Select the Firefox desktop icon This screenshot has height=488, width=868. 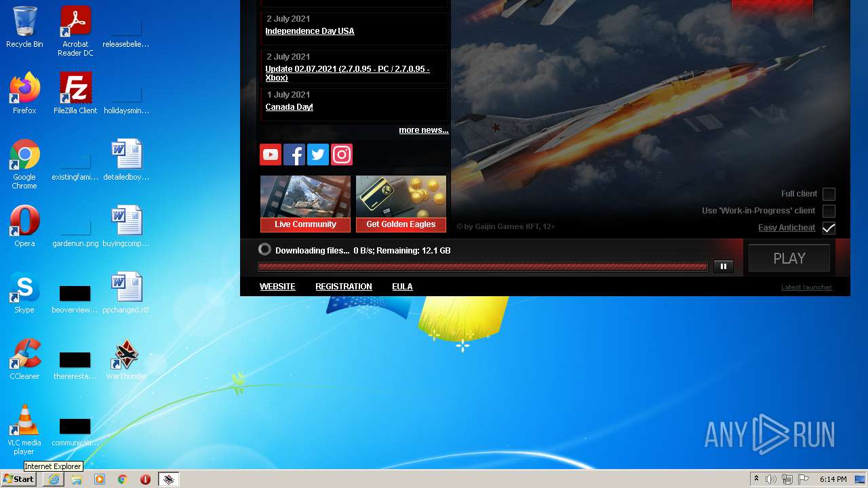point(24,94)
